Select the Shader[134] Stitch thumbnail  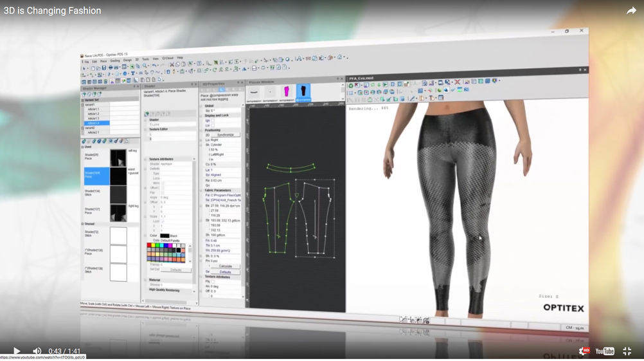[118, 195]
